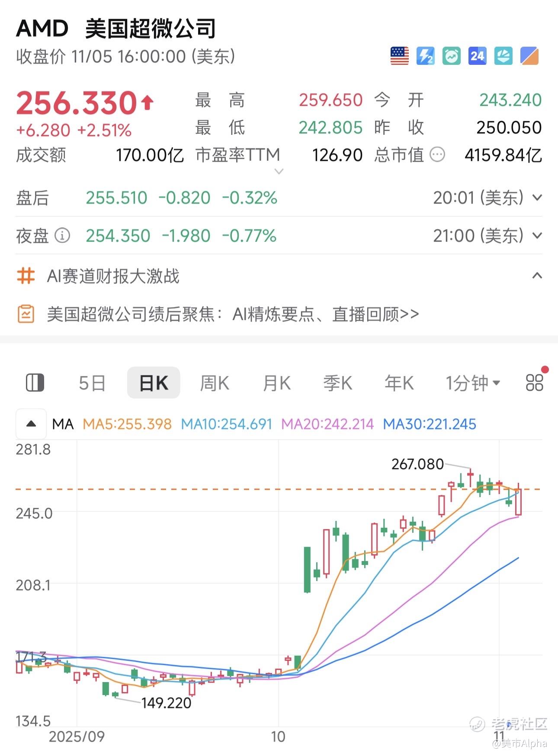Viewport: 558px width, 756px height.
Task: Tap the 市盈率TTM value 126.90
Action: point(337,155)
